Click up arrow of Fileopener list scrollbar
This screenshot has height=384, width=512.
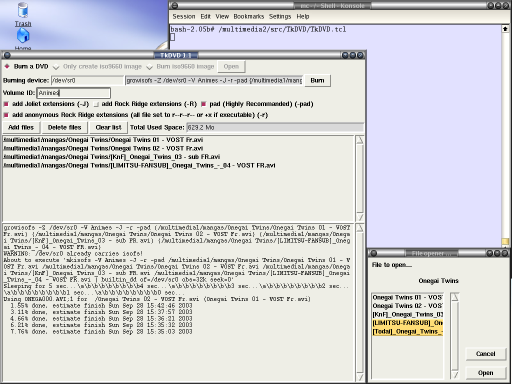point(455,297)
